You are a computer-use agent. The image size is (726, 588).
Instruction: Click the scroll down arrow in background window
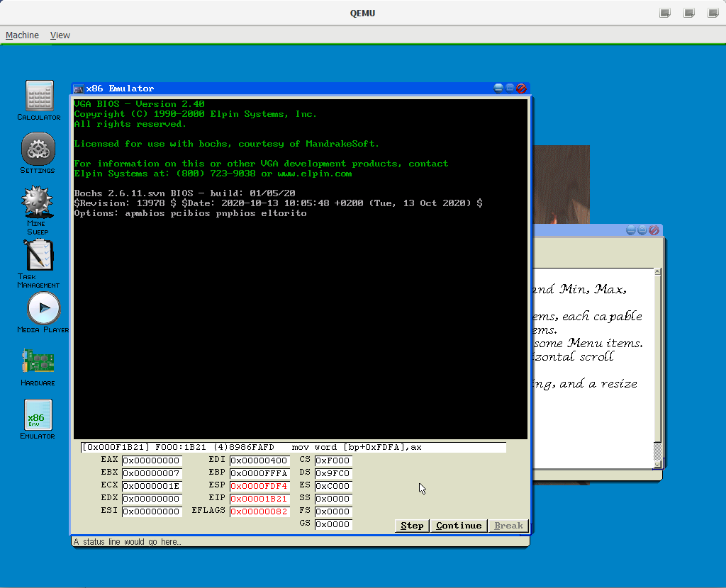[657, 464]
